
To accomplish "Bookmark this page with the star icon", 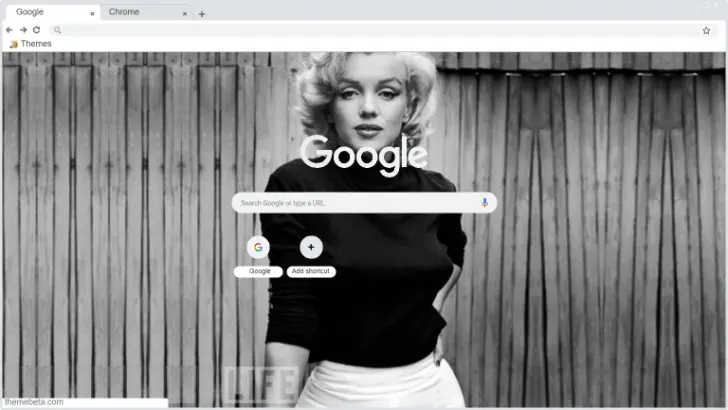I will click(705, 30).
